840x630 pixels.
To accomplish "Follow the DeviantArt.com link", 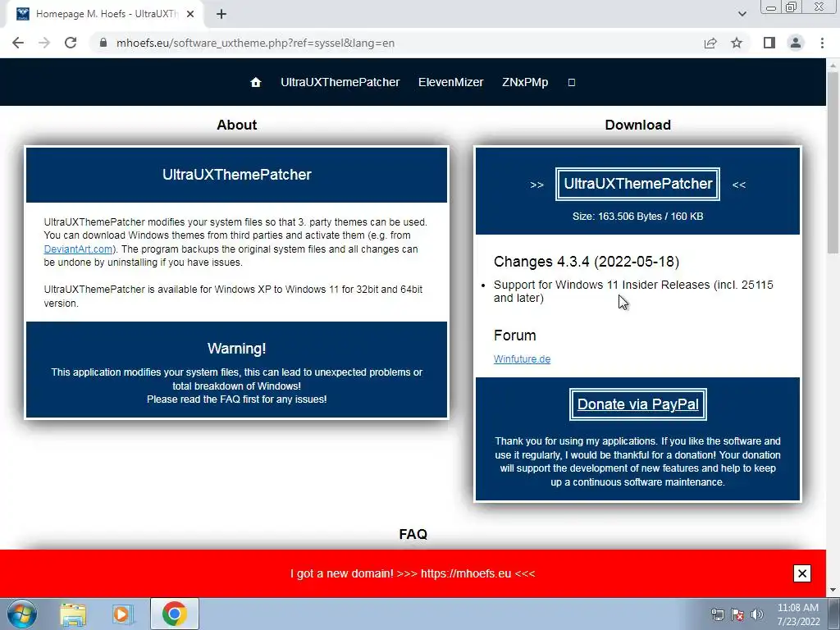I will 78,249.
